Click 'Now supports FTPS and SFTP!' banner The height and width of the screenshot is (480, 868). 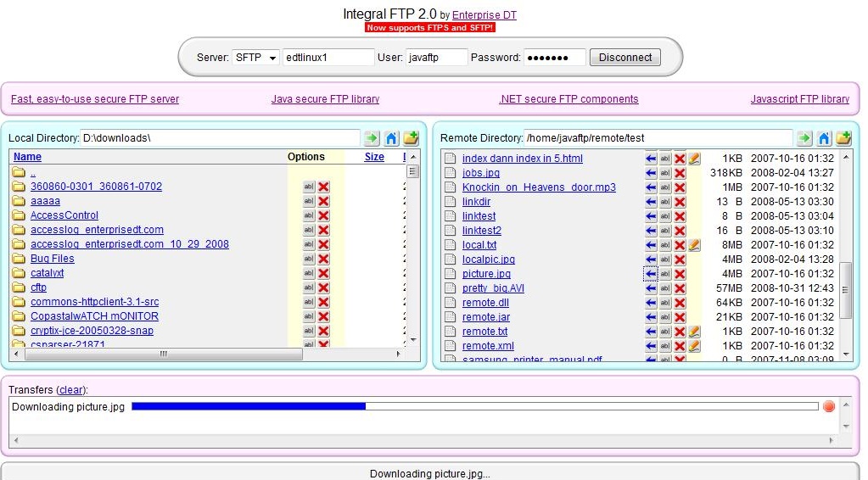pyautogui.click(x=429, y=28)
